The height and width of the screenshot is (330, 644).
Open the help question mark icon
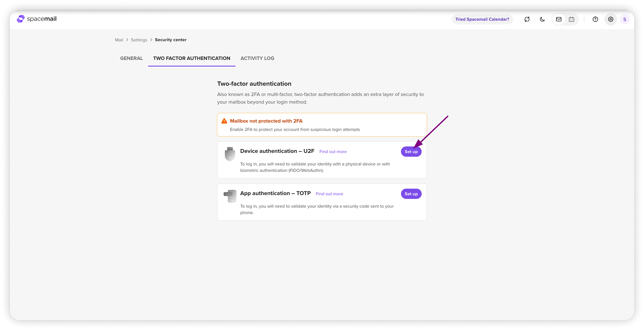tap(595, 19)
